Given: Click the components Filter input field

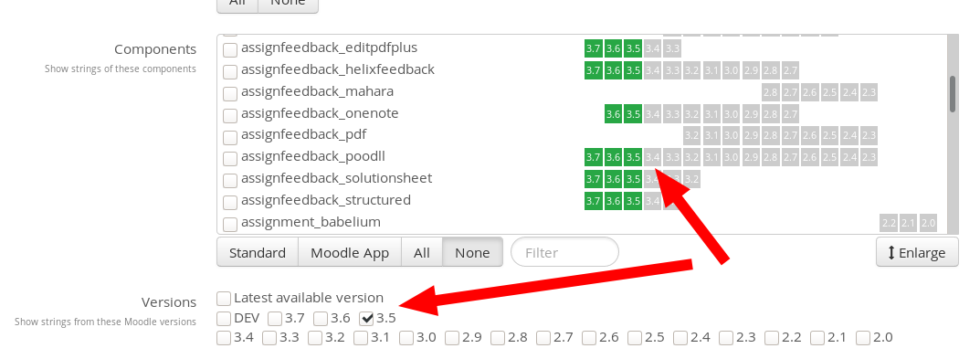Looking at the screenshot, I should [x=565, y=253].
